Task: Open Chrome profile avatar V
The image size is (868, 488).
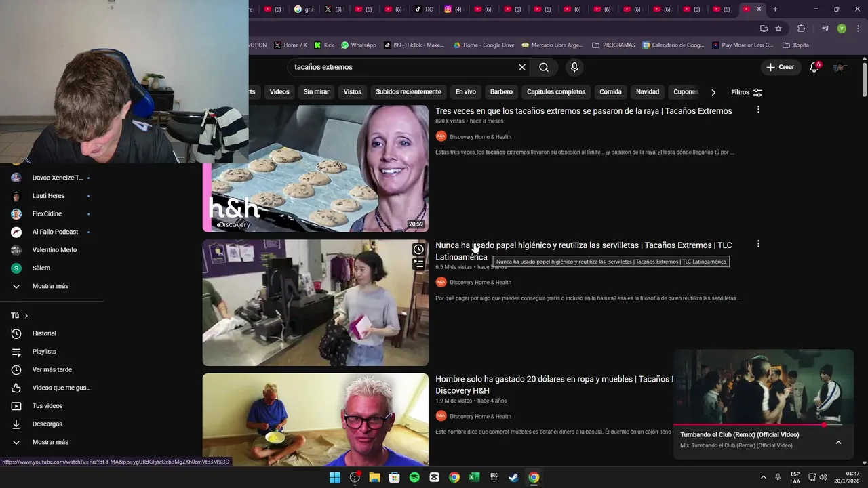Action: tap(842, 28)
